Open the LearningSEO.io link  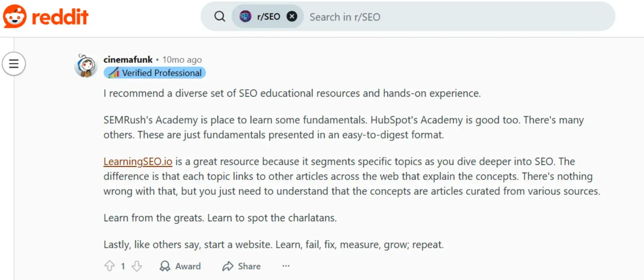[x=137, y=162]
